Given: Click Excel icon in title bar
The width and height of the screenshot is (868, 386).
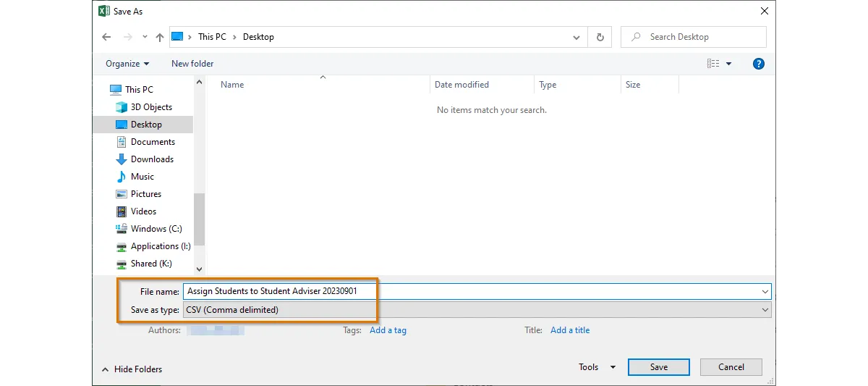Looking at the screenshot, I should (104, 12).
